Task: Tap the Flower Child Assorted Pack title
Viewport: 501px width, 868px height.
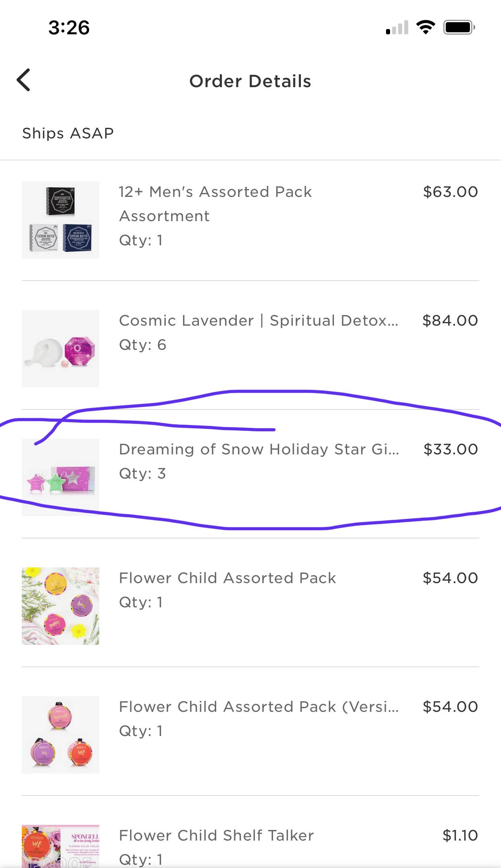Action: point(228,578)
